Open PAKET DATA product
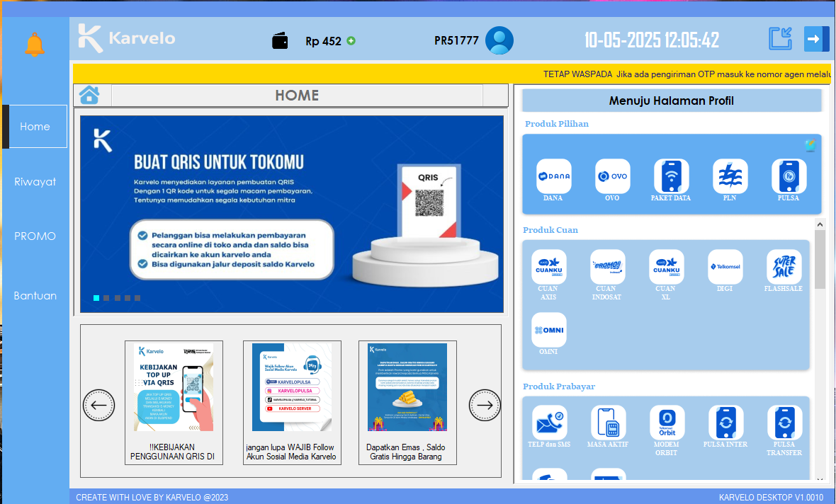Image resolution: width=836 pixels, height=504 pixels. point(671,176)
